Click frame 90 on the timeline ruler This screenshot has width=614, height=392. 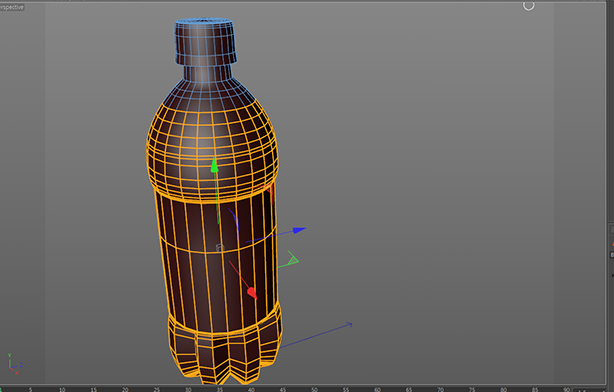point(567,389)
